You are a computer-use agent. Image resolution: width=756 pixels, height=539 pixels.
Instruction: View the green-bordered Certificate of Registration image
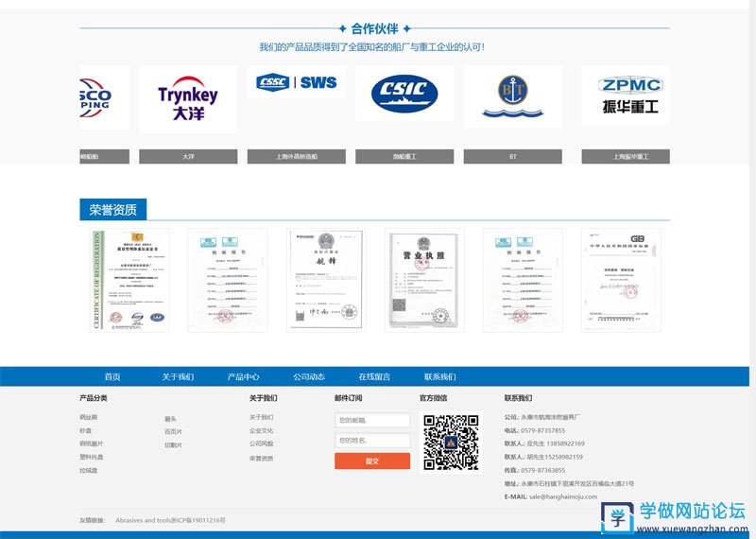coord(129,280)
